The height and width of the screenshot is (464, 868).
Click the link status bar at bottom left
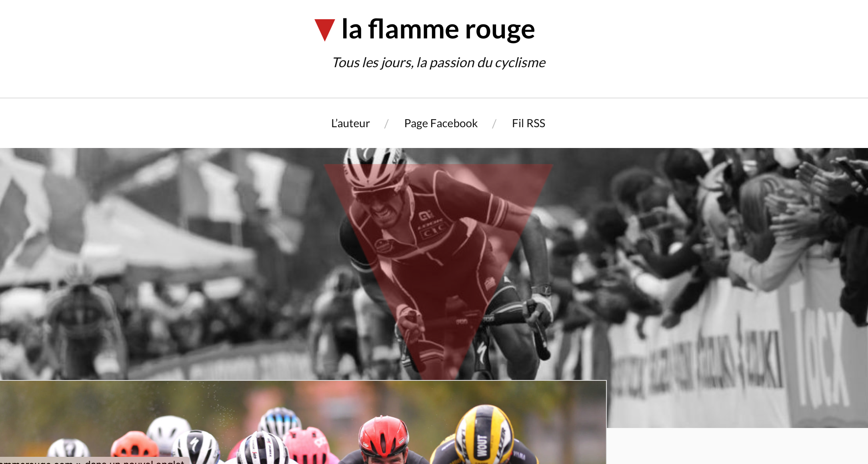point(94,461)
